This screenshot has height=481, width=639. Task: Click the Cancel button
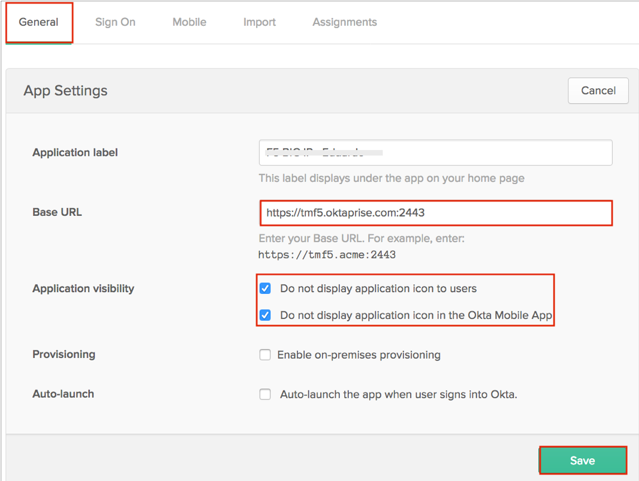[598, 90]
